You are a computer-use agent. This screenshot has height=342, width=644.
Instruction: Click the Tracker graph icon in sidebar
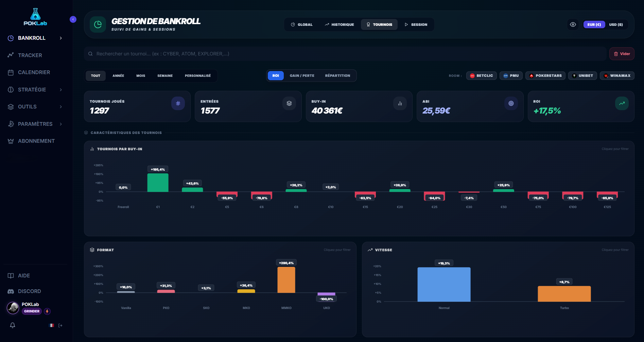click(11, 55)
